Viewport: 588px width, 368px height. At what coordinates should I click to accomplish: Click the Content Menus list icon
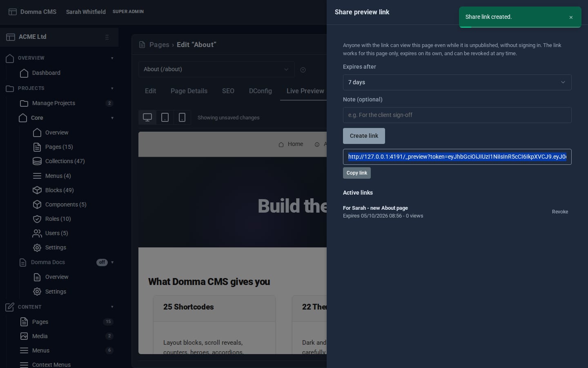24,350
